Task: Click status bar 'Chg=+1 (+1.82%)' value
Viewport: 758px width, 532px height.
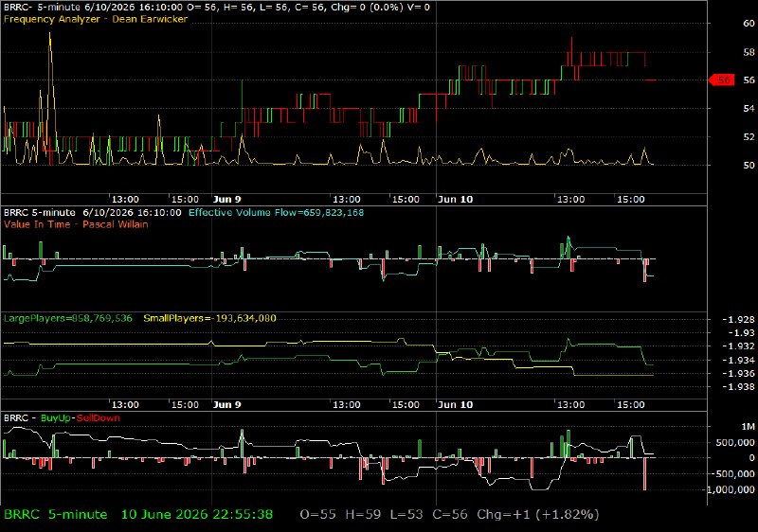Action: (x=538, y=515)
